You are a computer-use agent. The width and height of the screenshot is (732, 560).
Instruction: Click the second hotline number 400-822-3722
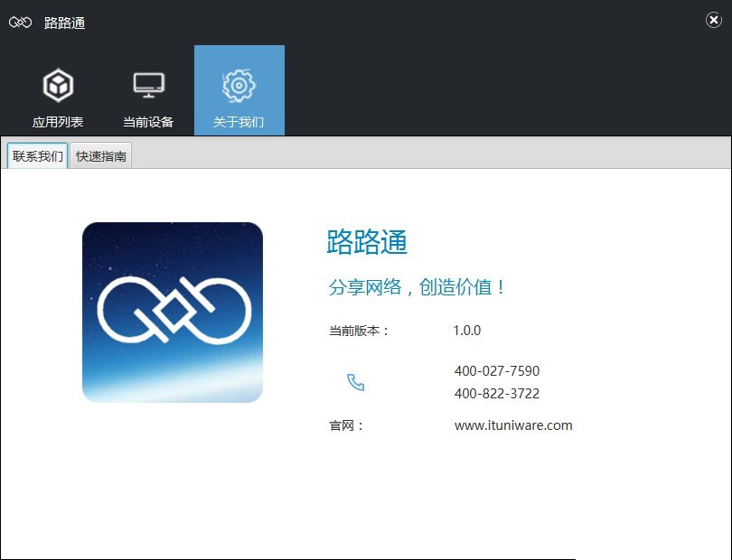pos(496,394)
